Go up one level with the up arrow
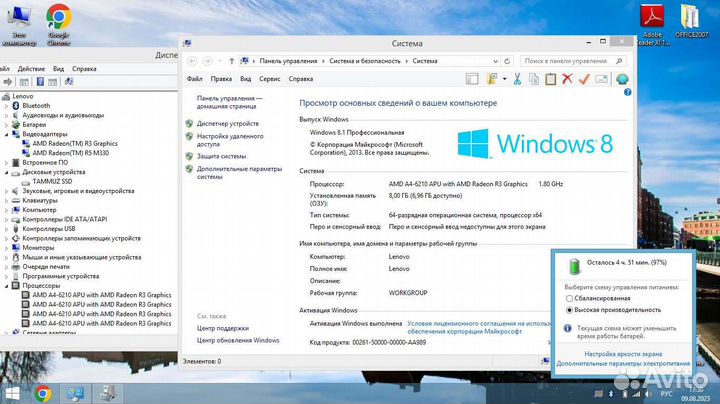Screen dimensions: 720x404 pos(231,61)
